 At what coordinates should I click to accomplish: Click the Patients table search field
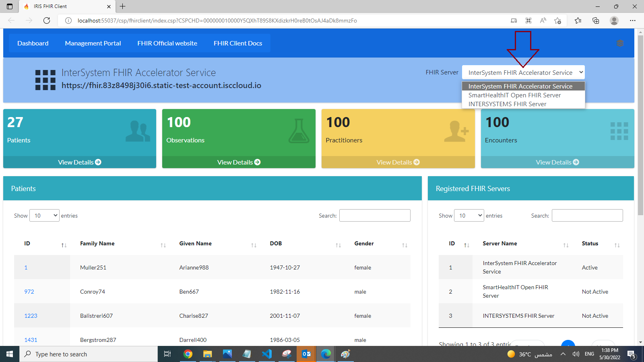click(x=375, y=216)
